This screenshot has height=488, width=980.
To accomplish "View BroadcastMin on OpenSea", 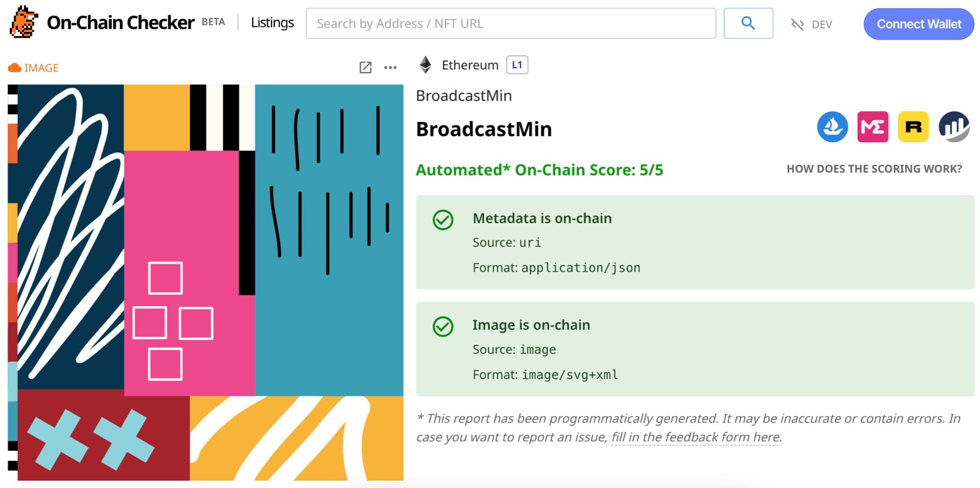I will coord(832,127).
